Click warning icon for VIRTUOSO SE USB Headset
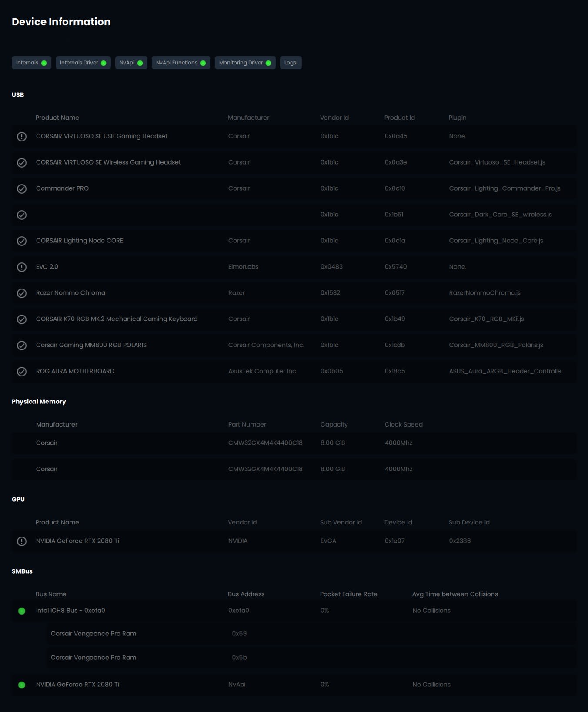Viewport: 588px width, 712px height. 22,137
